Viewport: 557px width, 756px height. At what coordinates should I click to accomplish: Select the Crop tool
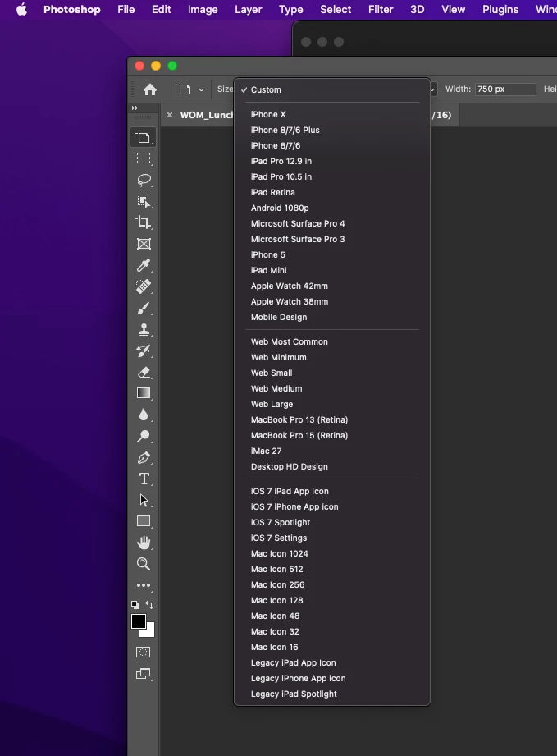pyautogui.click(x=143, y=222)
